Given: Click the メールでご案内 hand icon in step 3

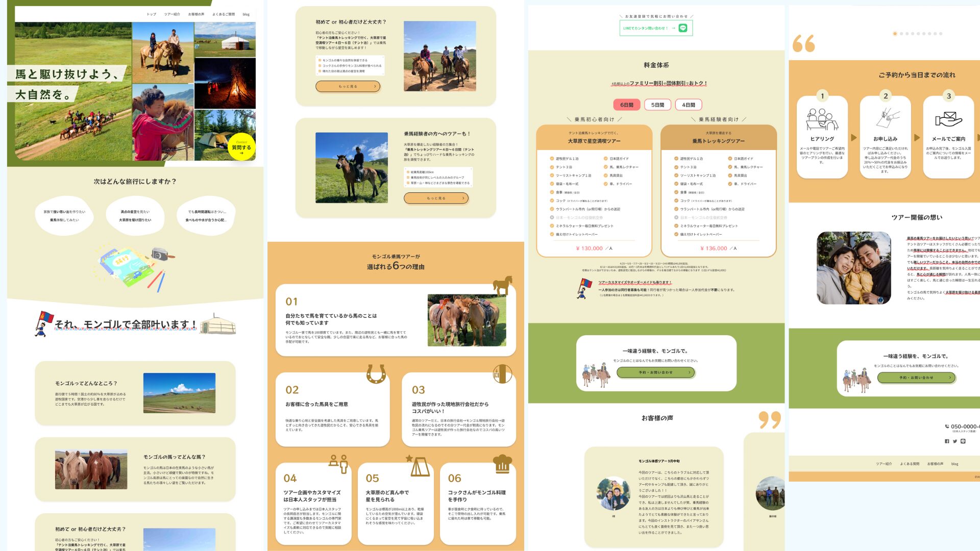Looking at the screenshot, I should (949, 118).
